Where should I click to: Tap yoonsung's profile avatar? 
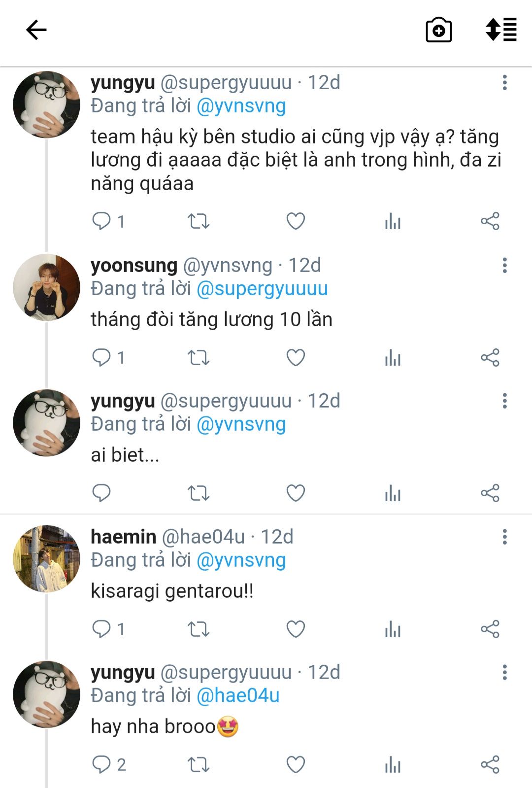(46, 287)
